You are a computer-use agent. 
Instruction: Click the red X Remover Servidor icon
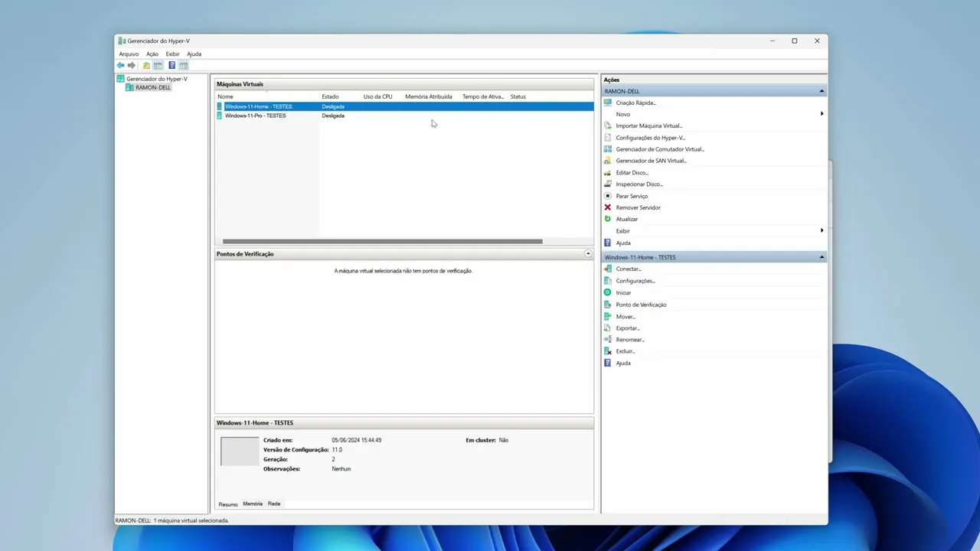(x=608, y=207)
